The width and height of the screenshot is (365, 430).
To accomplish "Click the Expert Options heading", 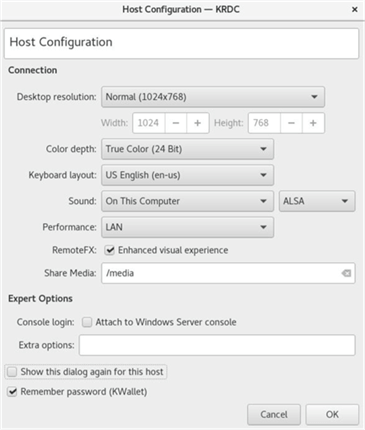I will (x=40, y=299).
